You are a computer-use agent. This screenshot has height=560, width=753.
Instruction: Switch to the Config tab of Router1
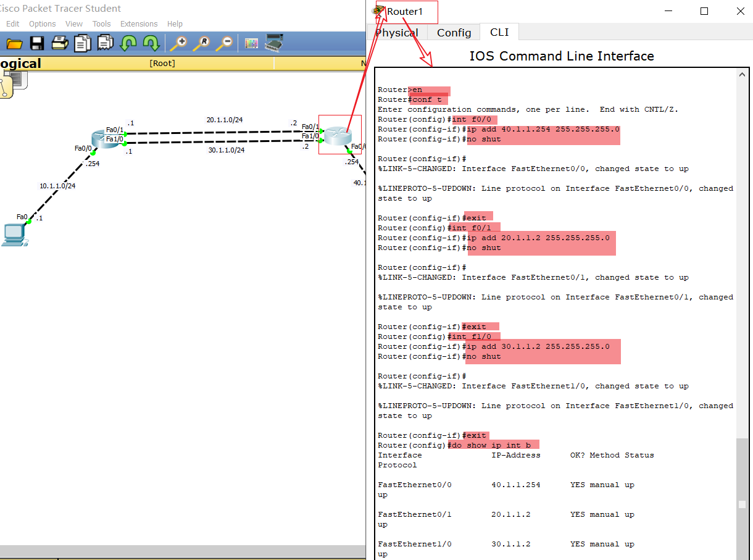tap(454, 33)
